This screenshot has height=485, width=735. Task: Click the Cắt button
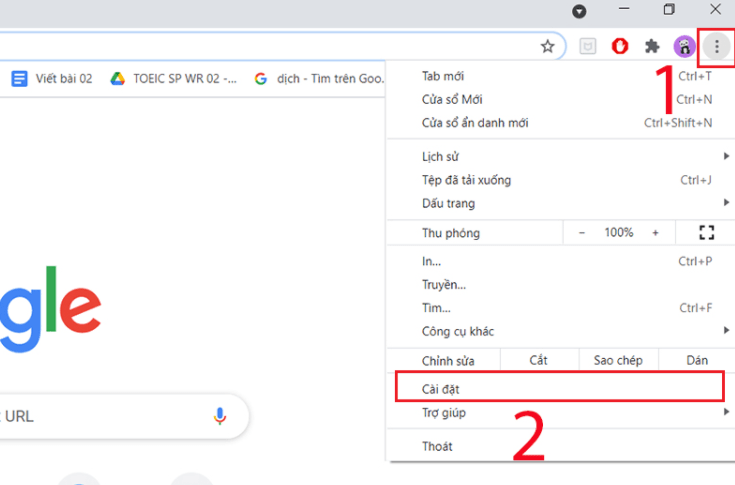tap(539, 360)
